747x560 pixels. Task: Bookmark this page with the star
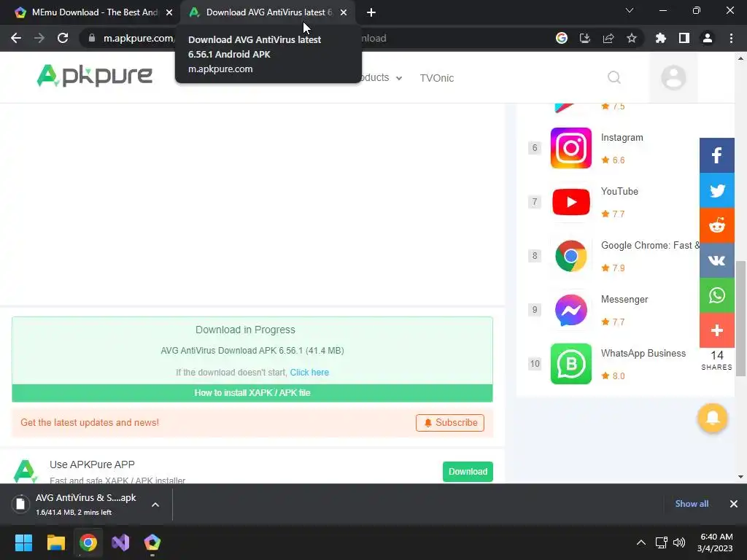pos(632,38)
